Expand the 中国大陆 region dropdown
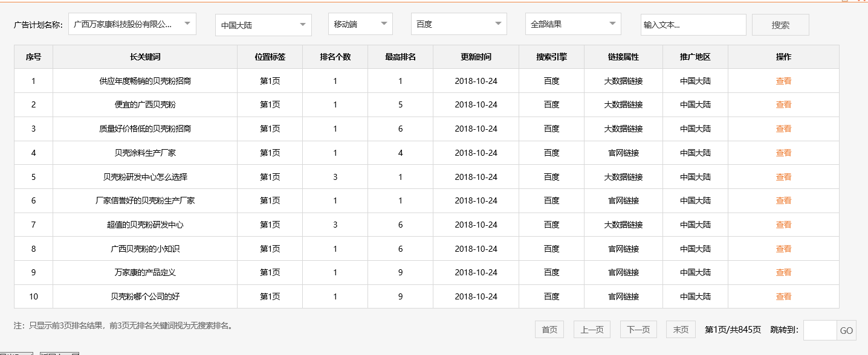The height and width of the screenshot is (355, 868). point(262,24)
